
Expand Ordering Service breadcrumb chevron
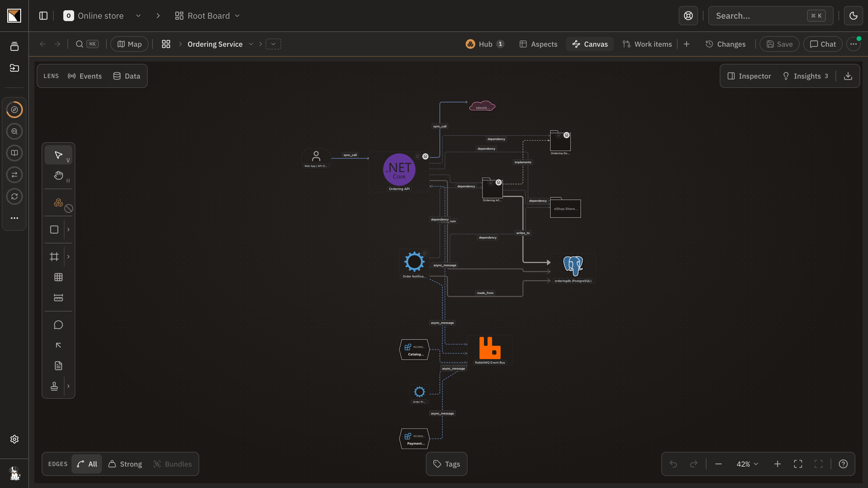coord(251,44)
